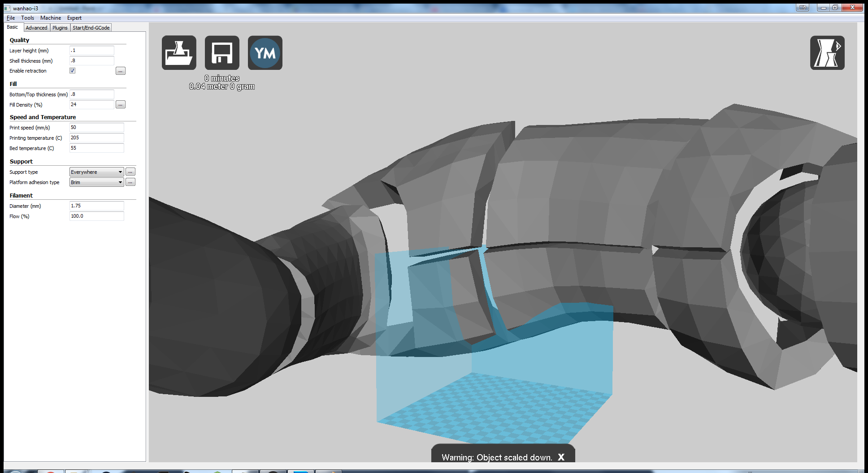Open the Machine menu
This screenshot has height=473, width=868.
51,18
